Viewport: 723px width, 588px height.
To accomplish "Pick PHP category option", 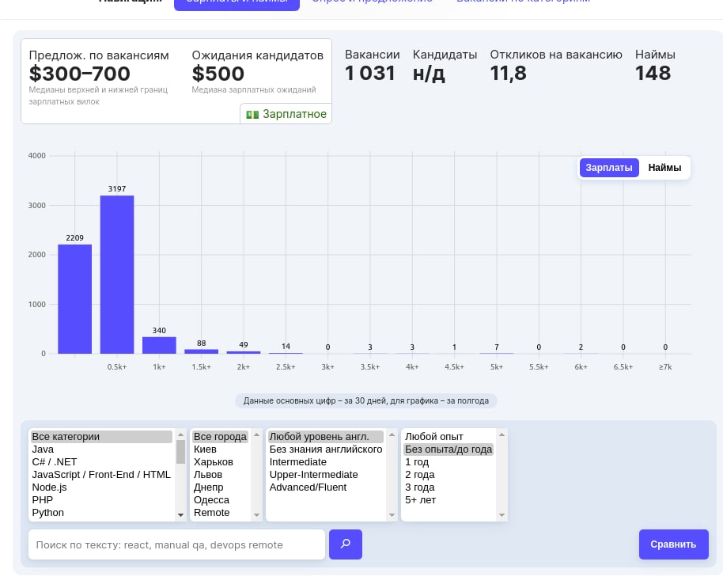I will point(101,500).
